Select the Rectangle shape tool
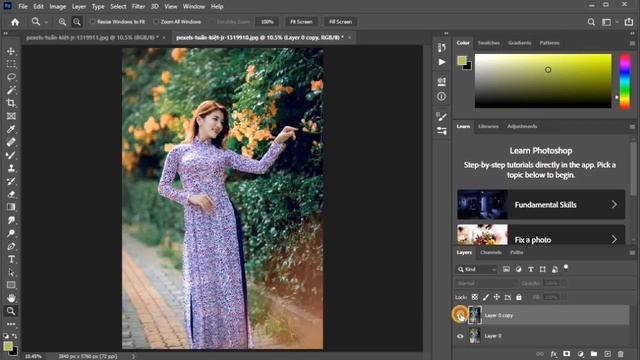This screenshot has width=640, height=360. pos(11,285)
